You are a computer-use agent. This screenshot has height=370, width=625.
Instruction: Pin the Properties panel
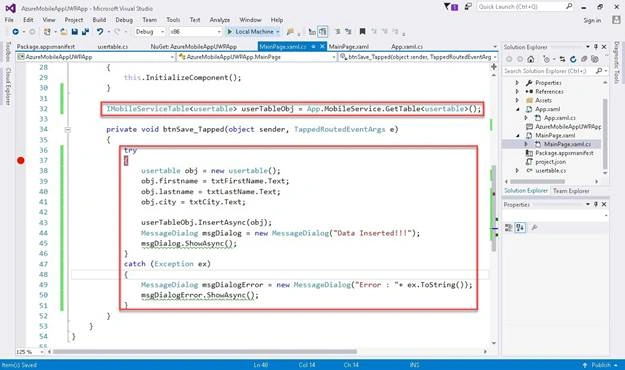(x=596, y=204)
